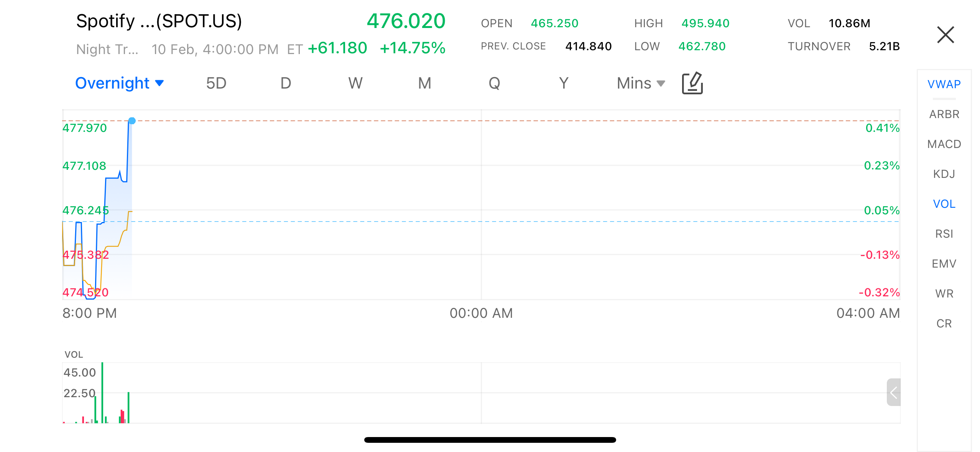Close the full-screen chart view

(x=945, y=35)
